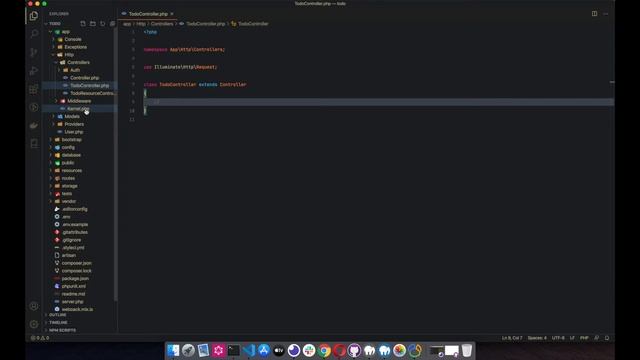
Task: Open the notifications bell in status bar
Action: tap(607, 338)
